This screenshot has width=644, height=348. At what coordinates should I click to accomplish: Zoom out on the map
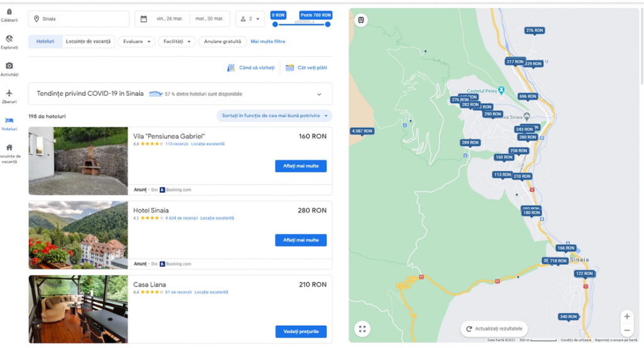(626, 330)
